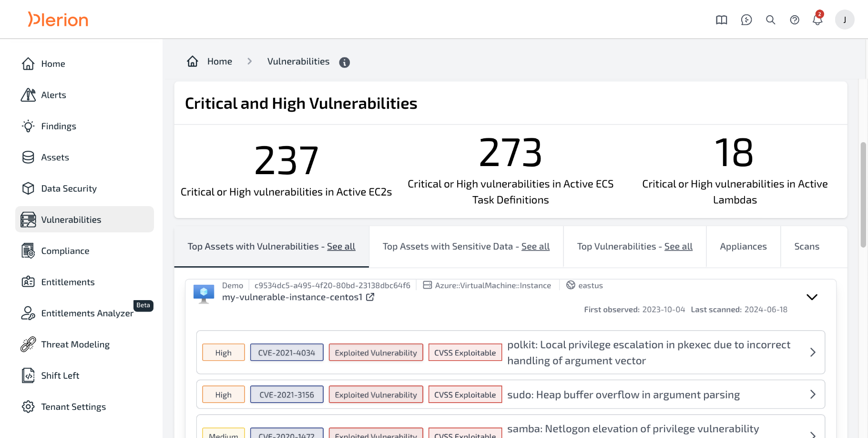
Task: Open the documentation book icon
Action: [x=722, y=20]
